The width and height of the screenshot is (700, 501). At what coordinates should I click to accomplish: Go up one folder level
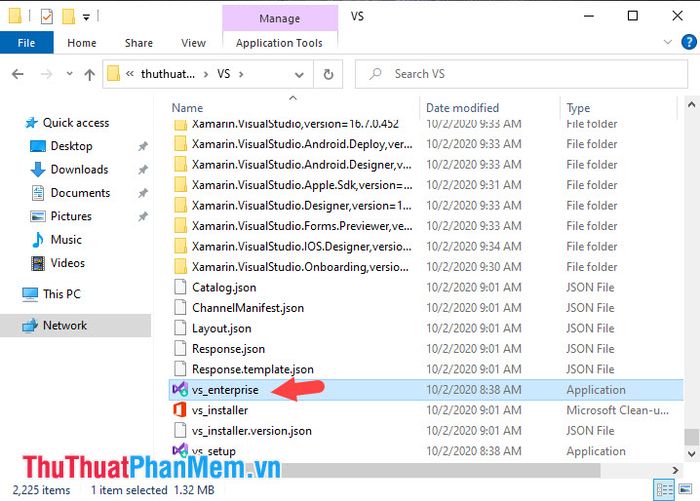(x=90, y=74)
